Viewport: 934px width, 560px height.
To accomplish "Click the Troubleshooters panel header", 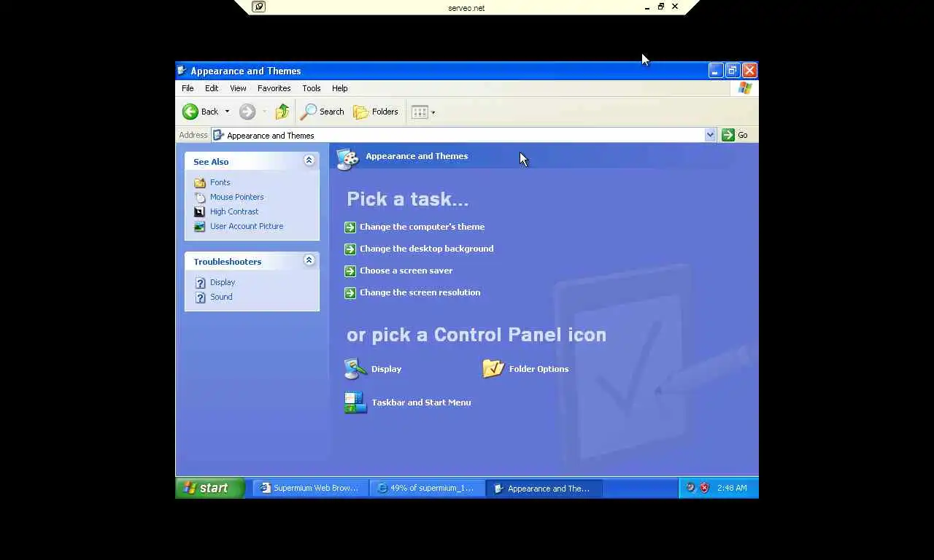I will [252, 261].
